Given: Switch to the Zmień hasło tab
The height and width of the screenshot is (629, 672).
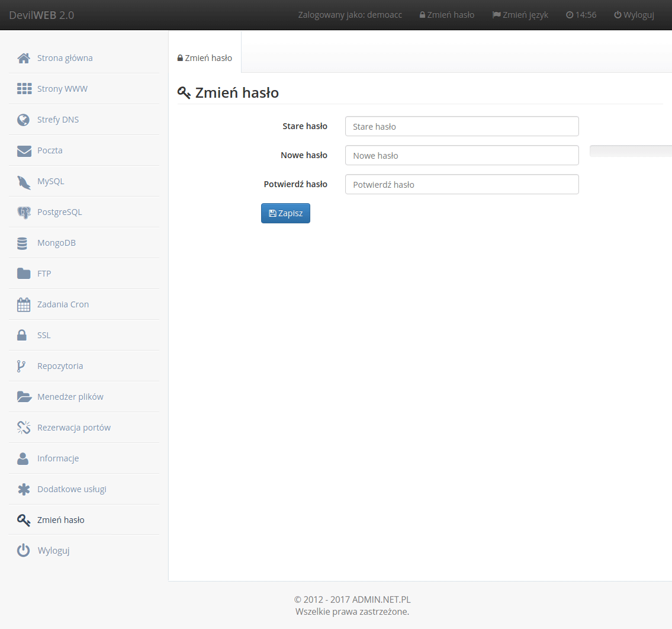Looking at the screenshot, I should [x=205, y=58].
